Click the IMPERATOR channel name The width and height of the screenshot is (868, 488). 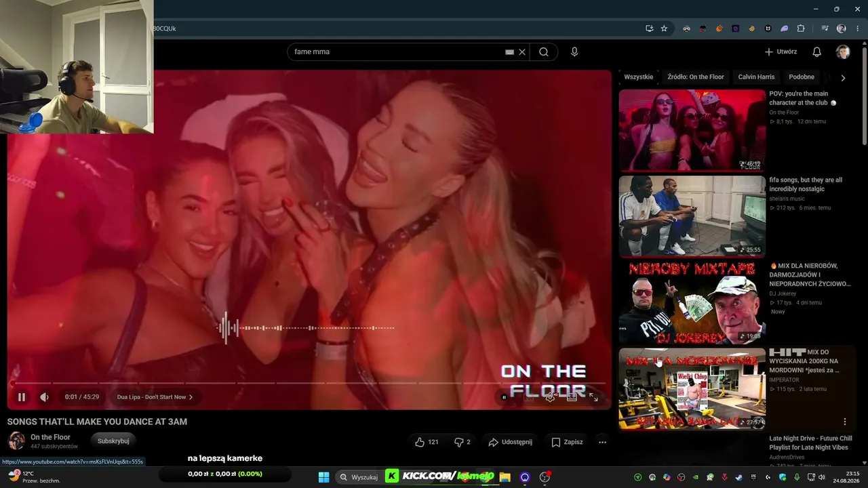pyautogui.click(x=784, y=380)
